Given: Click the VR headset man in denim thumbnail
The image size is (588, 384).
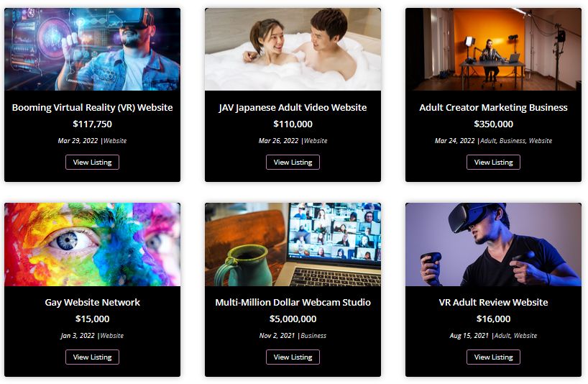Looking at the screenshot, I should point(92,49).
